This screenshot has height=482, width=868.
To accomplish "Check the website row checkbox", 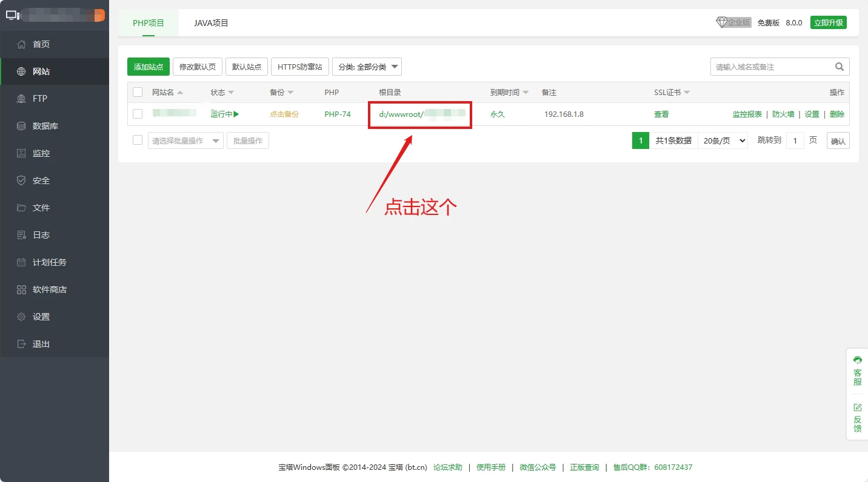I will pos(138,114).
